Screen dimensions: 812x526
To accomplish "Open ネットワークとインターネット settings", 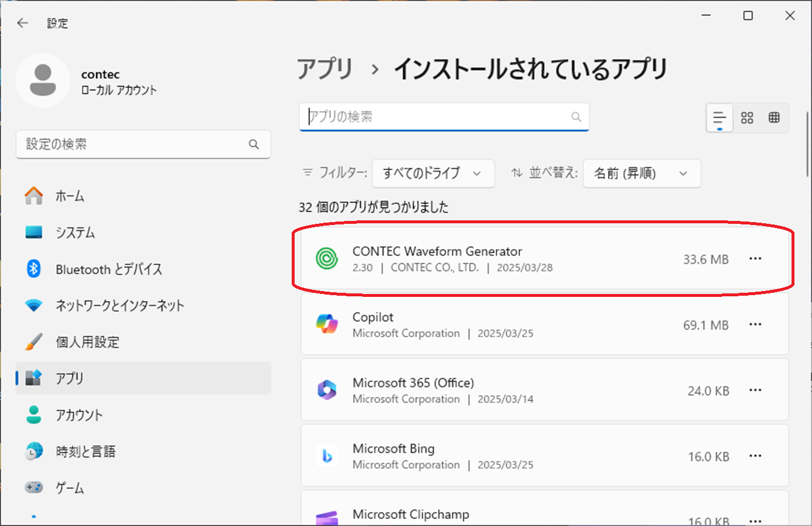I will [143, 305].
